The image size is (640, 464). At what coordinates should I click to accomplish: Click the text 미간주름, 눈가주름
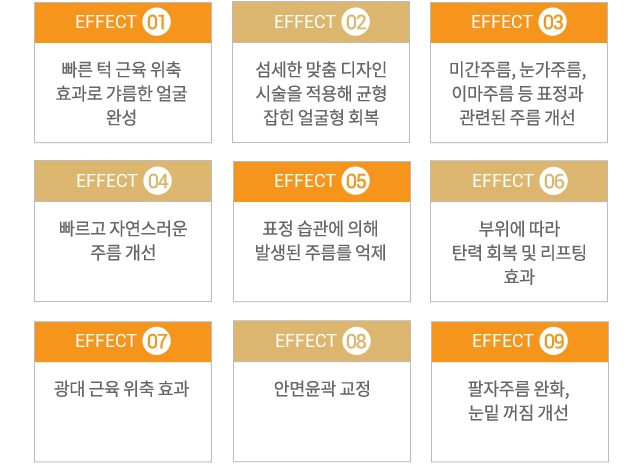click(518, 69)
